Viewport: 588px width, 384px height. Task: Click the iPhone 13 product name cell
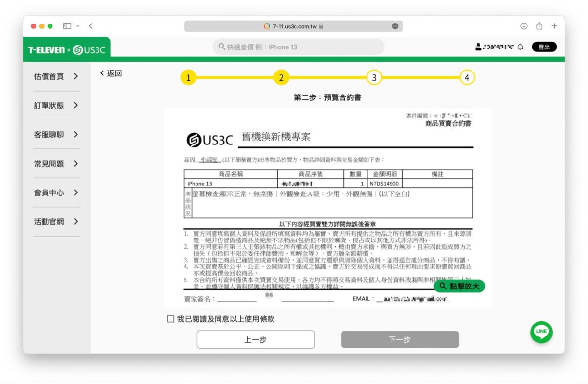pyautogui.click(x=230, y=183)
